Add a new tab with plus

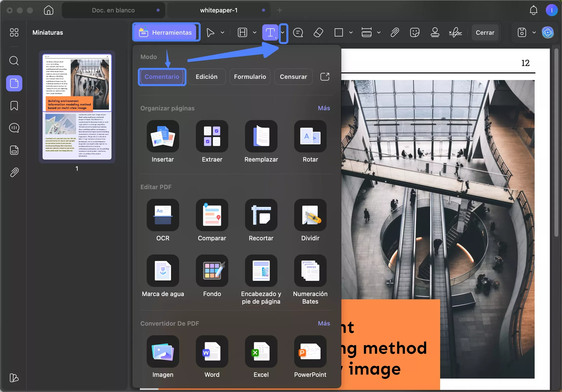tap(280, 10)
